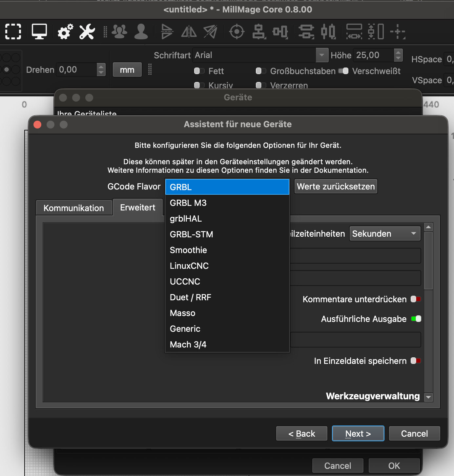Click the group users icon

pyautogui.click(x=119, y=32)
